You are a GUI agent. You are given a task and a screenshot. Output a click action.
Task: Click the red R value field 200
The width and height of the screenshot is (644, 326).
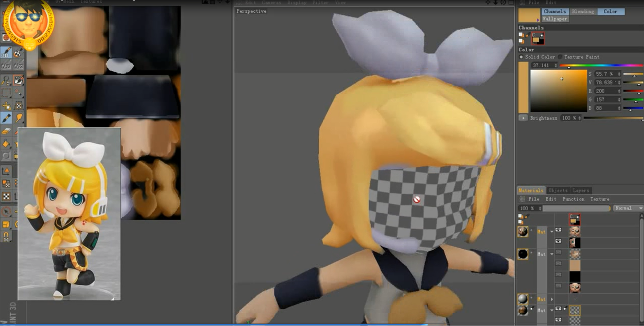pyautogui.click(x=607, y=91)
